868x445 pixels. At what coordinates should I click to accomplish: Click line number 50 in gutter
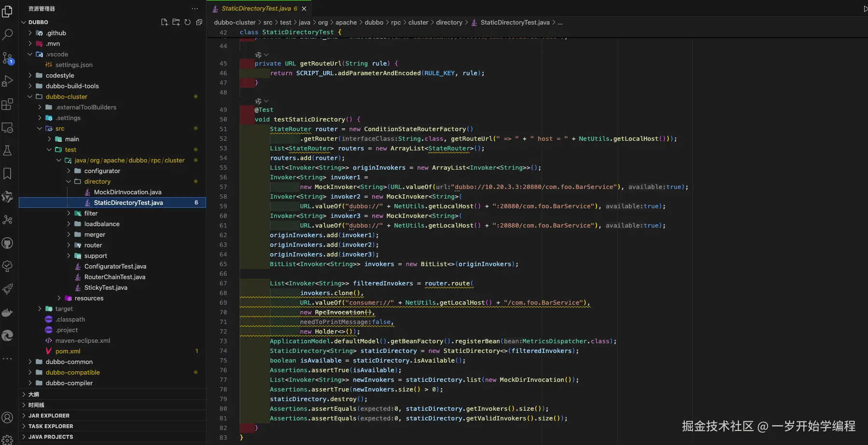[x=223, y=120]
